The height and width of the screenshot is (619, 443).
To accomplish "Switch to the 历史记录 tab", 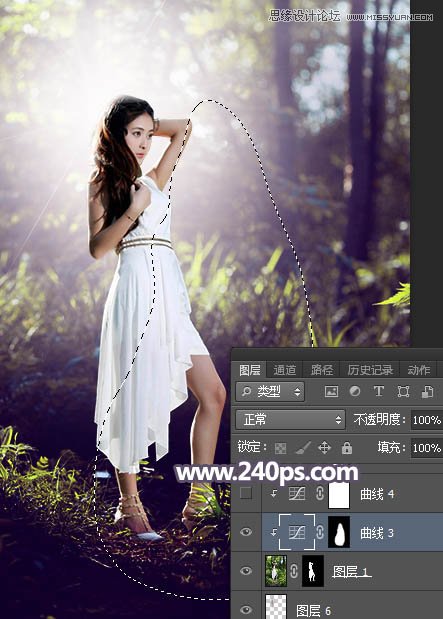I will coord(370,370).
